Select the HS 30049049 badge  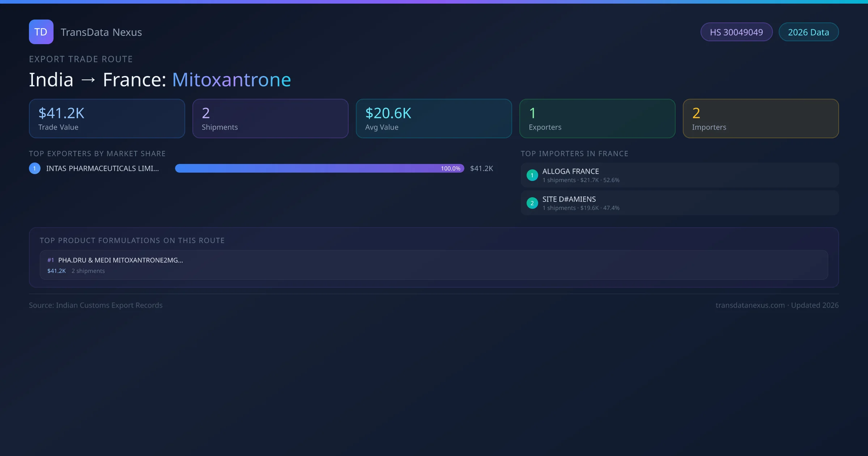click(x=736, y=32)
